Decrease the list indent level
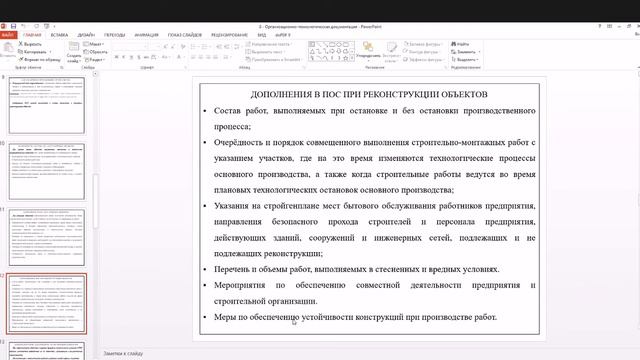640x360 pixels. click(219, 47)
